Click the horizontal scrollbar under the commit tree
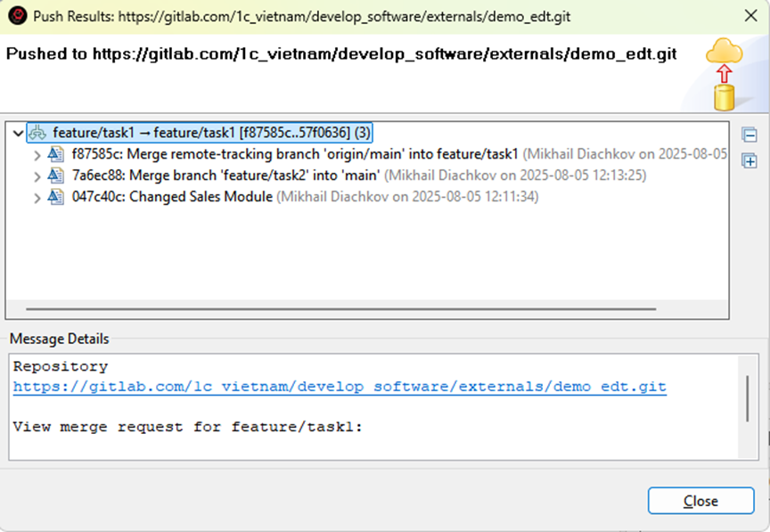Viewport: 770px width, 532px height. click(x=339, y=309)
